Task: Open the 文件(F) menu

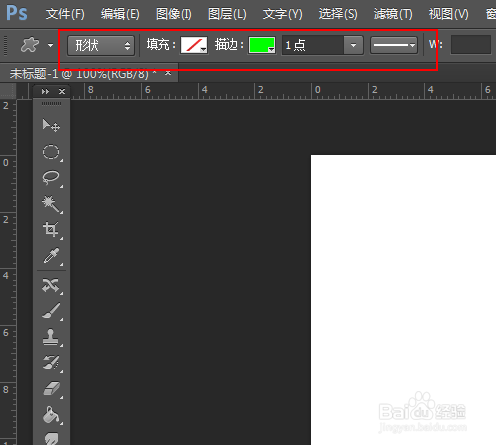Action: click(x=65, y=14)
